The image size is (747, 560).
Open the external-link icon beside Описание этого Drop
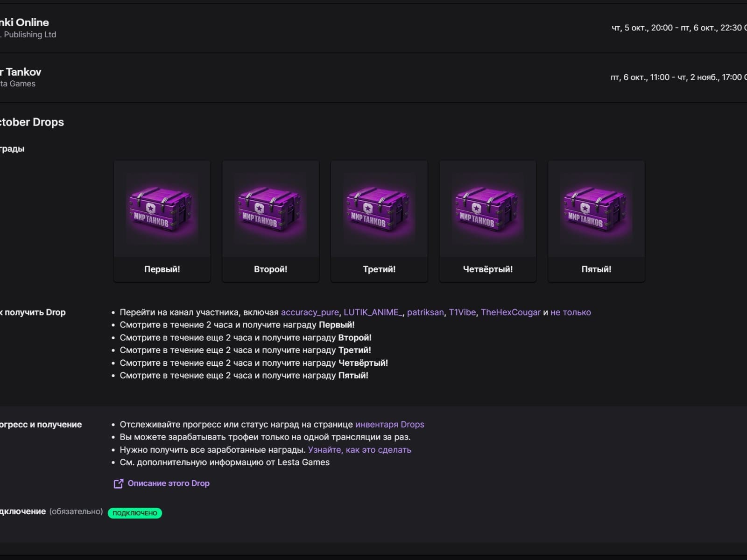(x=119, y=483)
